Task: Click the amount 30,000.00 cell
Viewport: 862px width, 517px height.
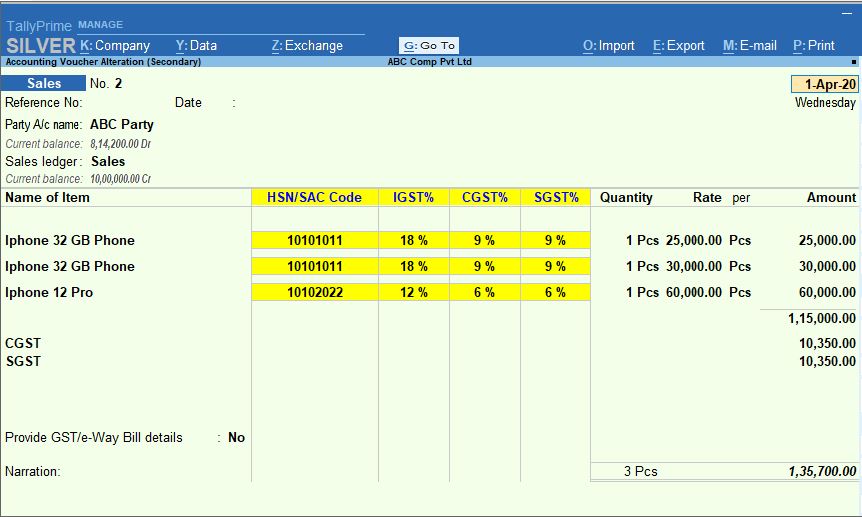Action: 827,266
